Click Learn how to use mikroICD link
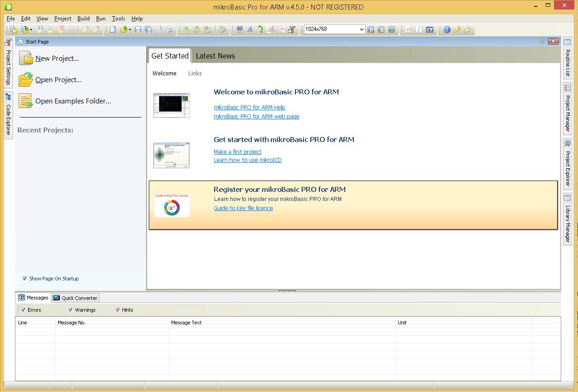This screenshot has height=392, width=578. click(248, 160)
